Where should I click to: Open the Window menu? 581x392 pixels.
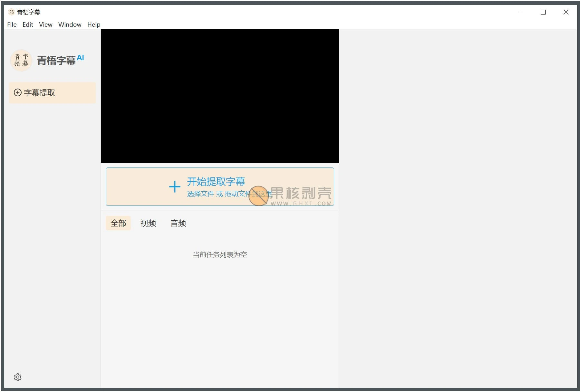70,24
